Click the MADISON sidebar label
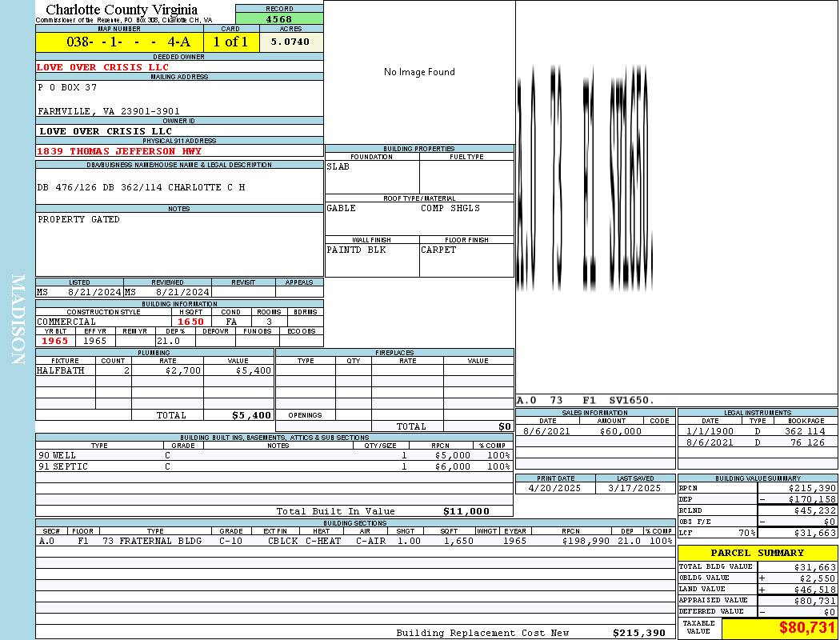Image resolution: width=840 pixels, height=640 pixels. point(18,320)
